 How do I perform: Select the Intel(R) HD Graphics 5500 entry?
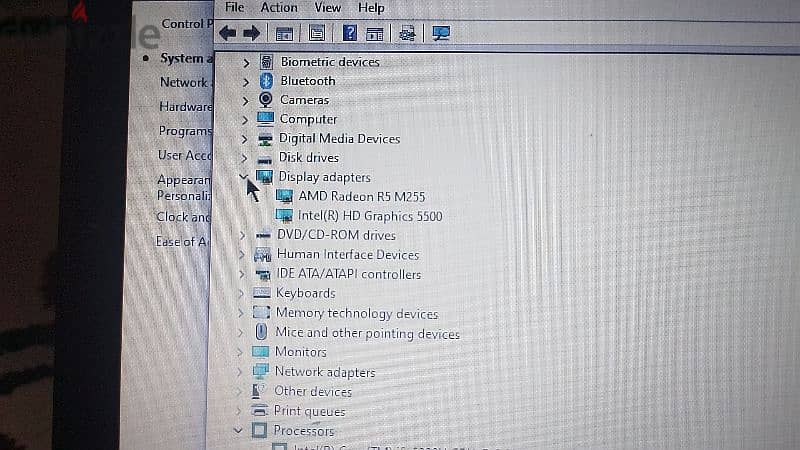[x=370, y=216]
